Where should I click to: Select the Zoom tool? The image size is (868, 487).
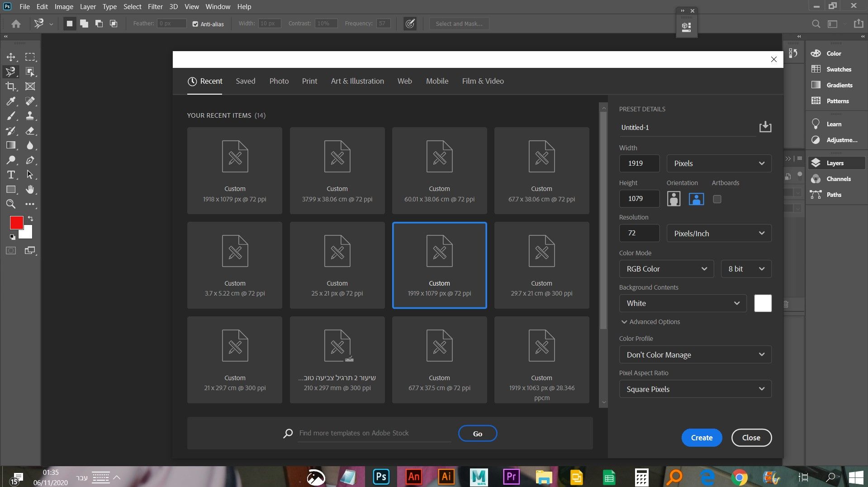[11, 204]
